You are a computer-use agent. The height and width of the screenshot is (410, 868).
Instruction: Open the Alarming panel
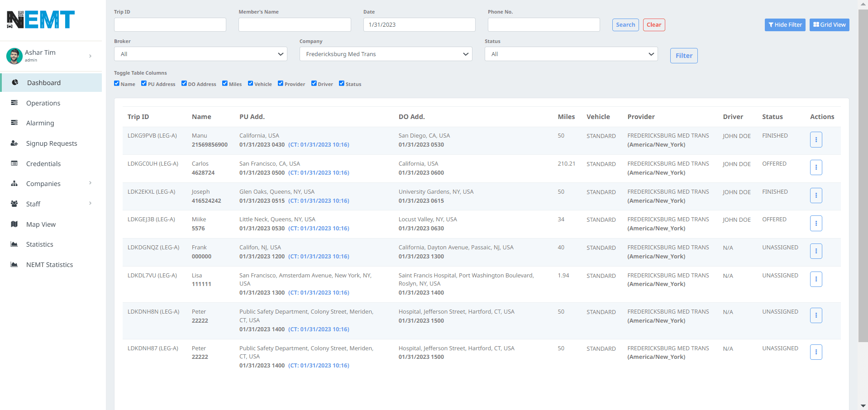click(x=40, y=123)
